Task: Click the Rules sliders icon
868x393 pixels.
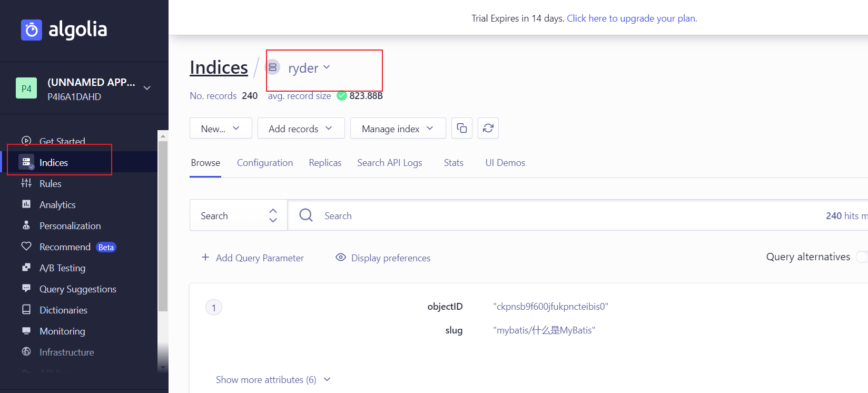Action: point(26,183)
